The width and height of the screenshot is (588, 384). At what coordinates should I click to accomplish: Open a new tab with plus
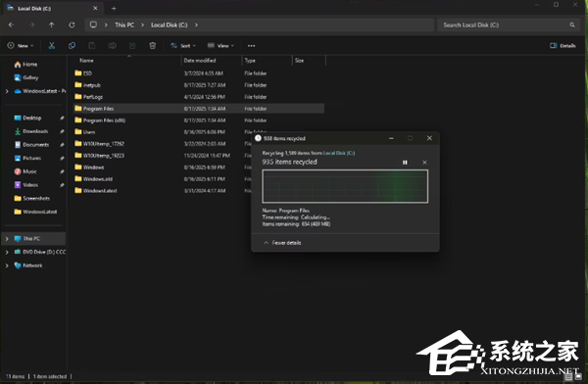click(114, 8)
